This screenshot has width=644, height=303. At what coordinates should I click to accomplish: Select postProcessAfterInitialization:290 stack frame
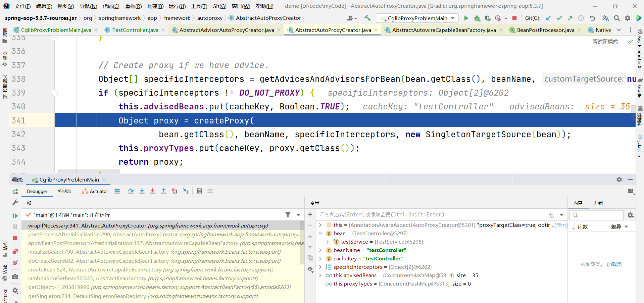(163, 234)
